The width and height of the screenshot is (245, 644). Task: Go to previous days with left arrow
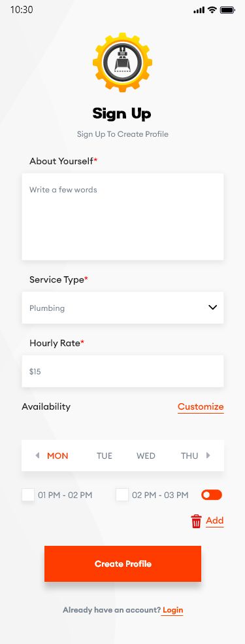pos(37,456)
